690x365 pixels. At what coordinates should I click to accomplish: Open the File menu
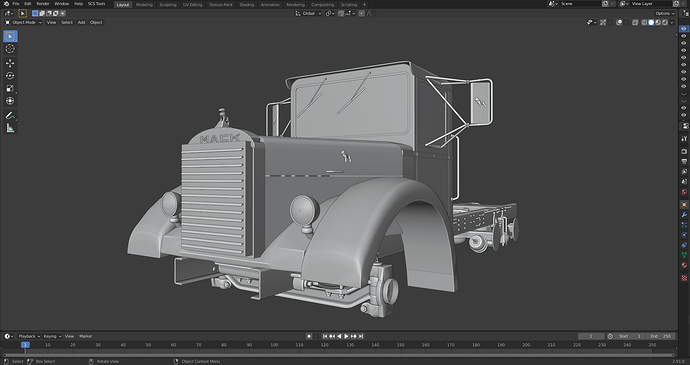point(16,4)
